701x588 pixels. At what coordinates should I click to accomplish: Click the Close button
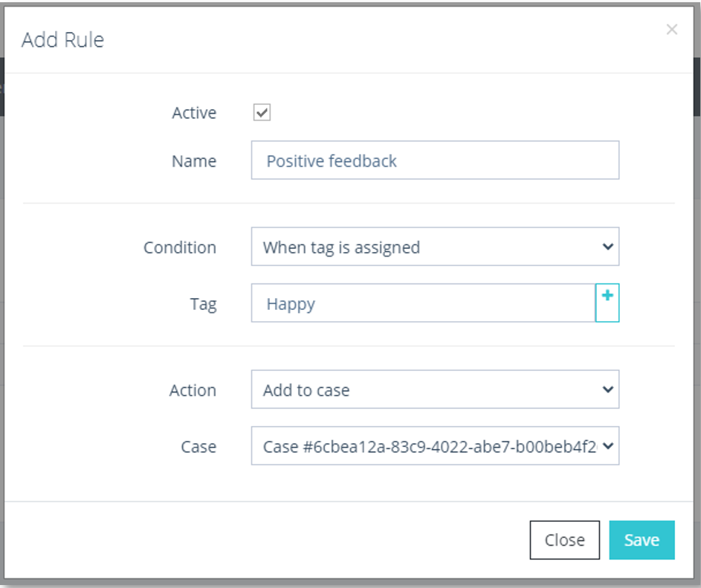(565, 540)
